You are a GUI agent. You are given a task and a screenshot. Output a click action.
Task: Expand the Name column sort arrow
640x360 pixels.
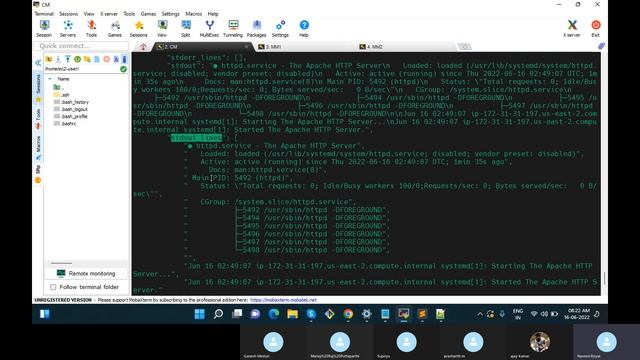click(50, 79)
